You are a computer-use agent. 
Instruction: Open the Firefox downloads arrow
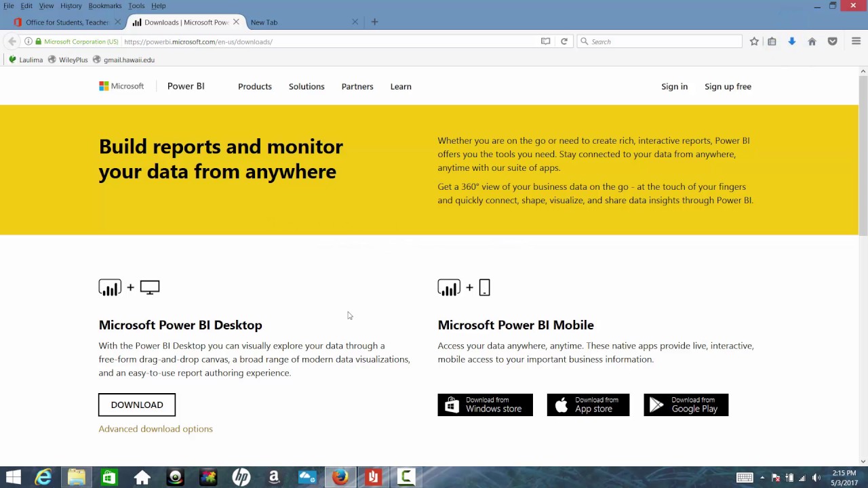click(x=791, y=41)
